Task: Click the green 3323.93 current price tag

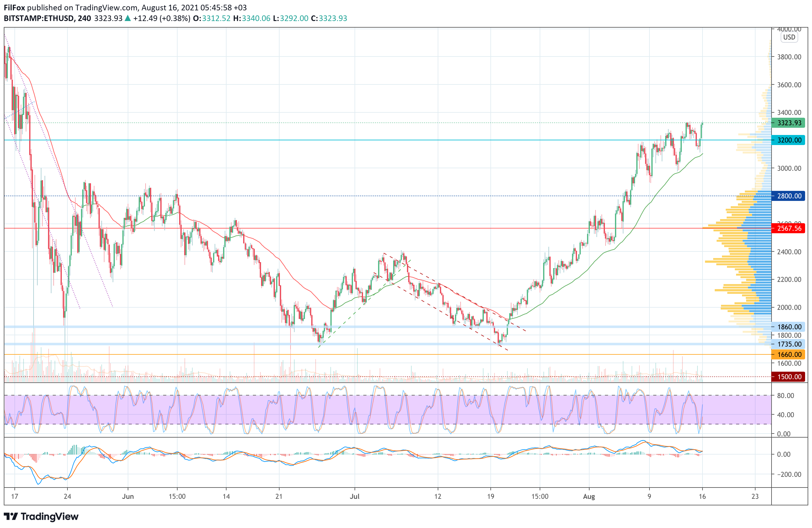Action: pos(789,123)
